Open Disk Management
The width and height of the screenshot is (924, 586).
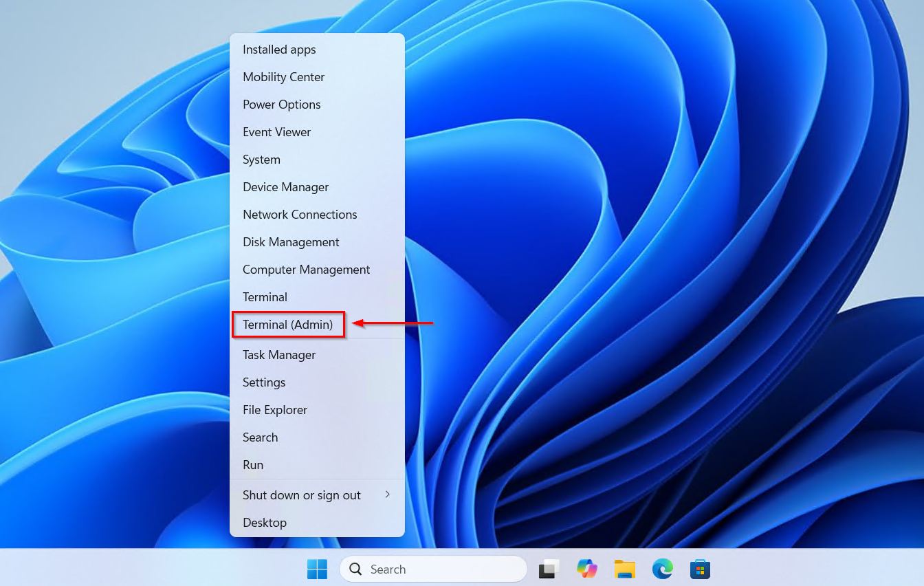coord(291,242)
